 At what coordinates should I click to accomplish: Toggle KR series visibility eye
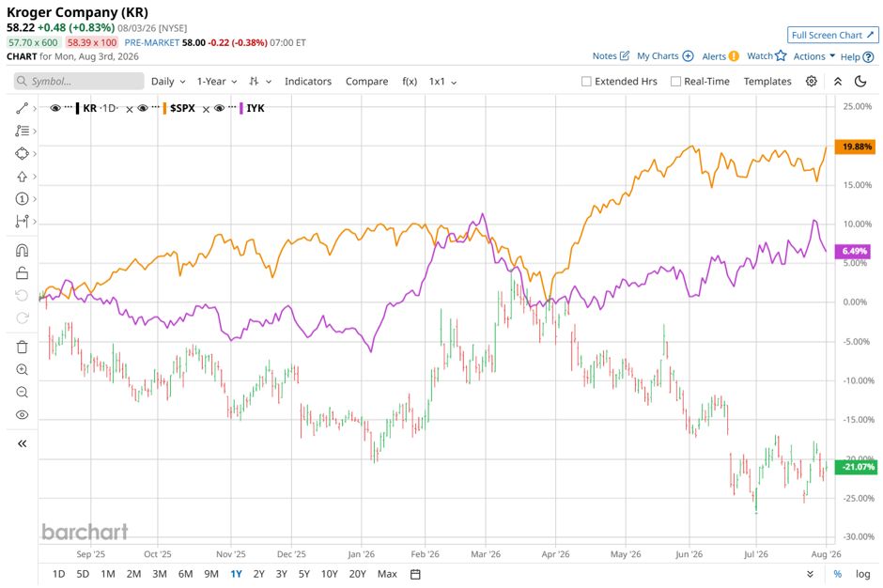[x=55, y=108]
